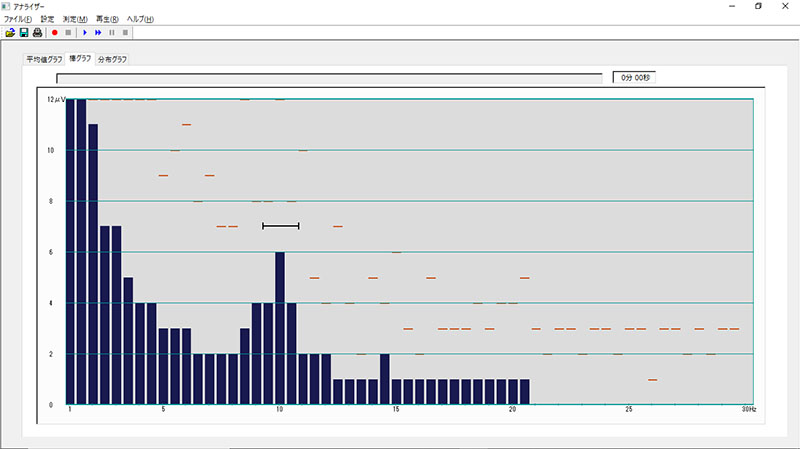800x449 pixels.
Task: Click the playback progress bar
Action: point(329,78)
